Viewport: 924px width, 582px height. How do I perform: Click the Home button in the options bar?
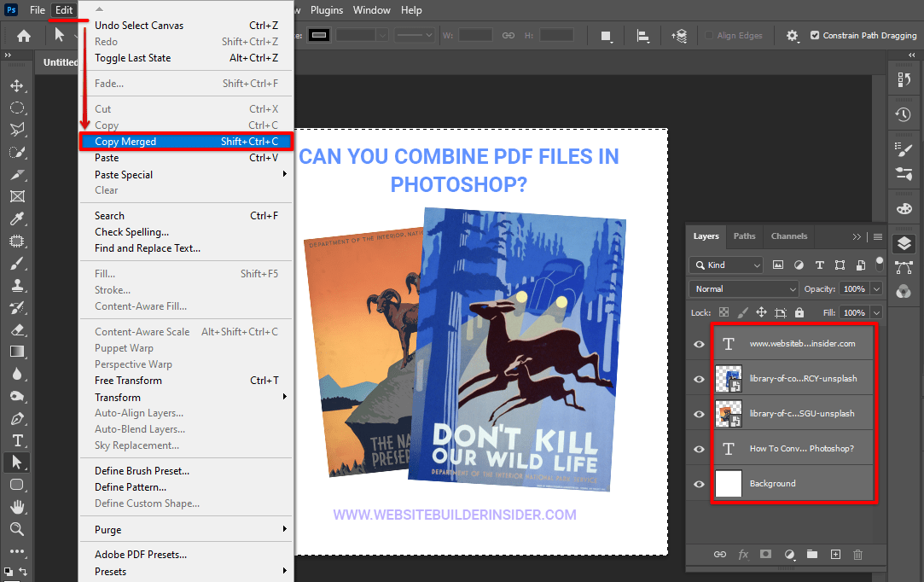[22, 35]
